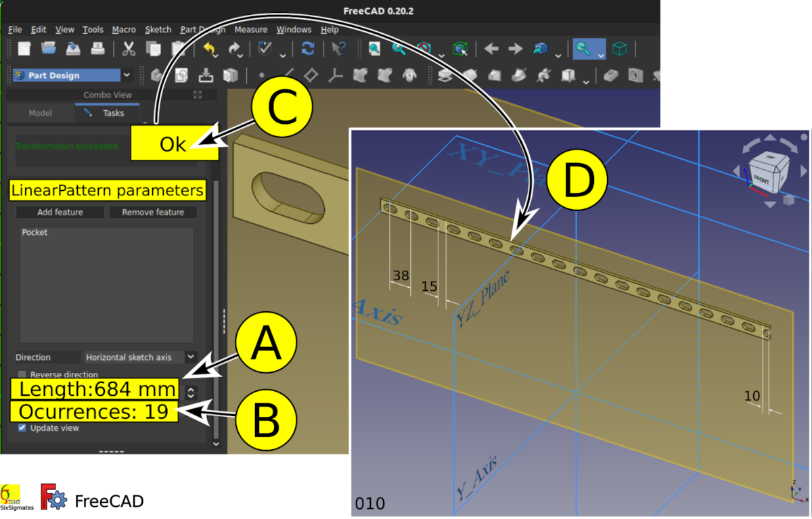Click the Copy icon in the toolbar
The width and height of the screenshot is (812, 519).
tap(154, 49)
